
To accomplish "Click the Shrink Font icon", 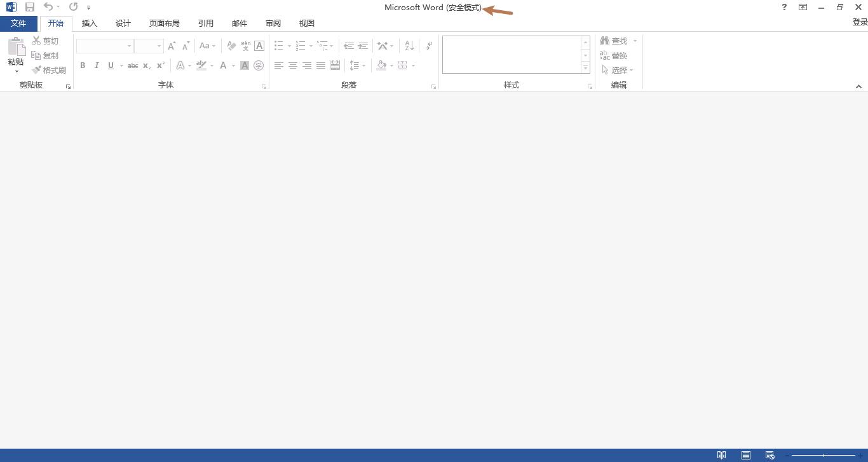I will [186, 46].
